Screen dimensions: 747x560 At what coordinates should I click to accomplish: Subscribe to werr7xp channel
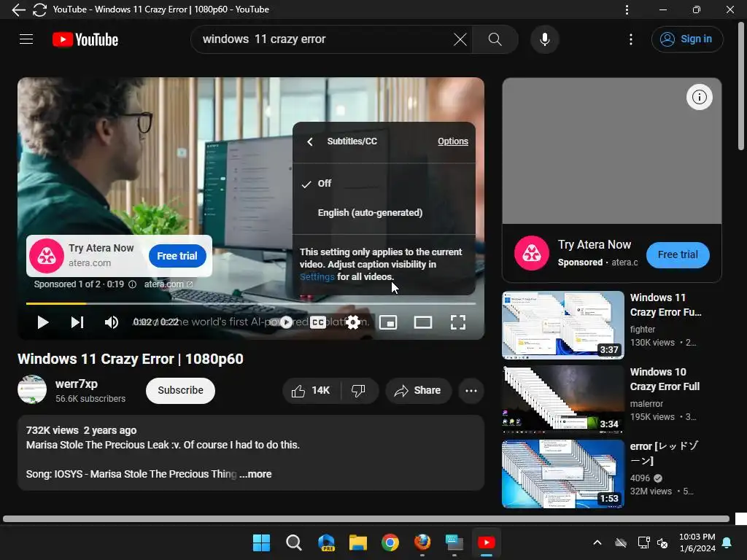[181, 391]
